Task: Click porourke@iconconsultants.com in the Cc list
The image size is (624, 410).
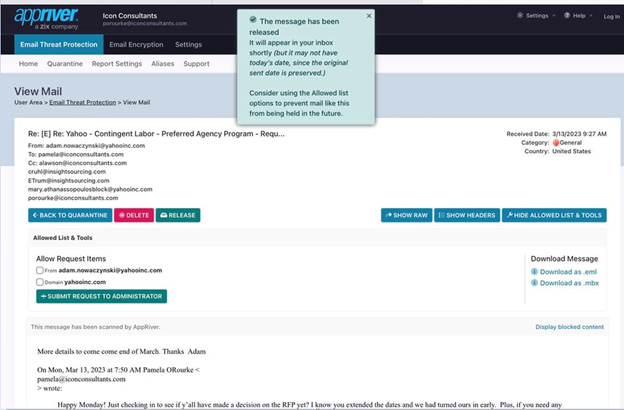Action: [73, 198]
